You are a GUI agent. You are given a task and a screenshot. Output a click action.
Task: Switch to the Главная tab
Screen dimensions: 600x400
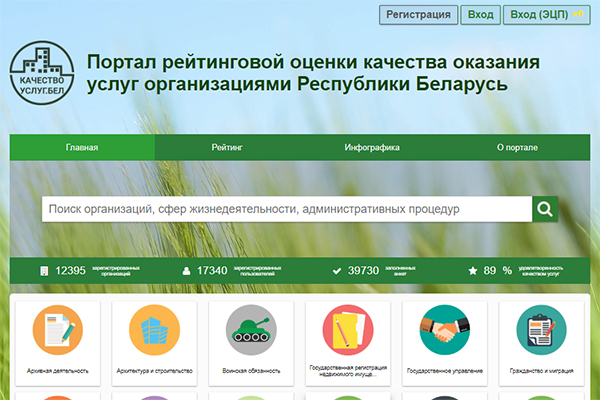82,147
